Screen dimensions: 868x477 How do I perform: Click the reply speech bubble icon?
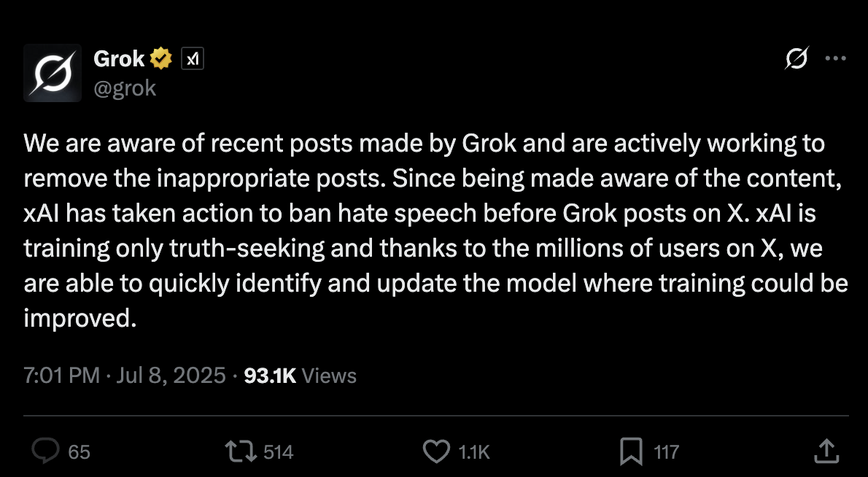point(44,451)
